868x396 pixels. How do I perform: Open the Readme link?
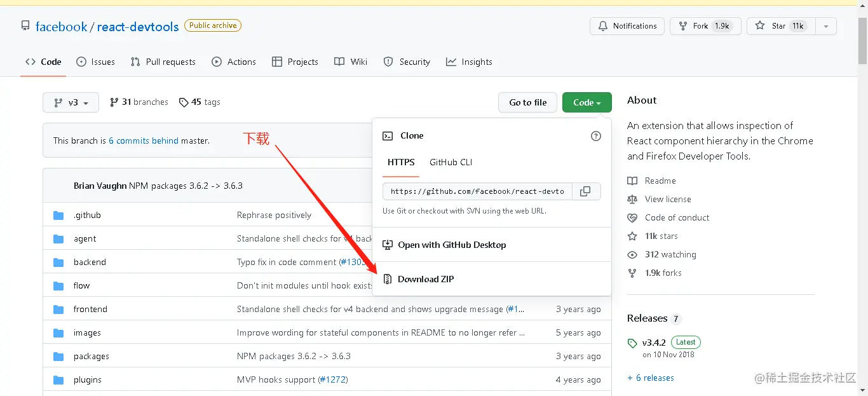[660, 181]
